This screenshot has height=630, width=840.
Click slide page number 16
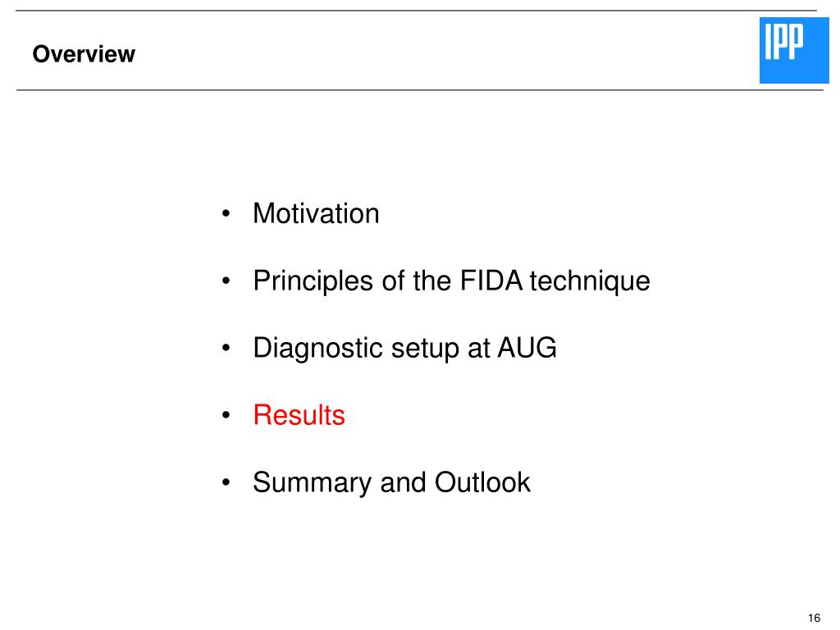pyautogui.click(x=814, y=618)
